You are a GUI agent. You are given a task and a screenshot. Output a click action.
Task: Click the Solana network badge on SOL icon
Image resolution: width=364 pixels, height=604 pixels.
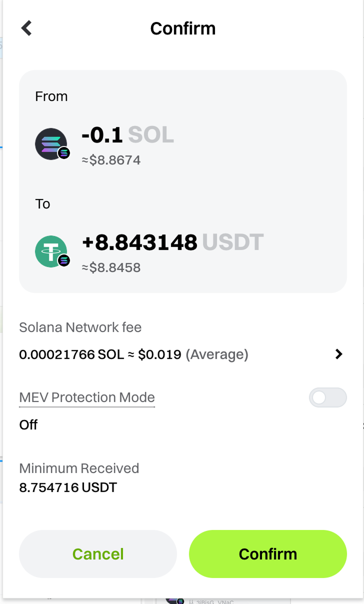click(x=64, y=153)
